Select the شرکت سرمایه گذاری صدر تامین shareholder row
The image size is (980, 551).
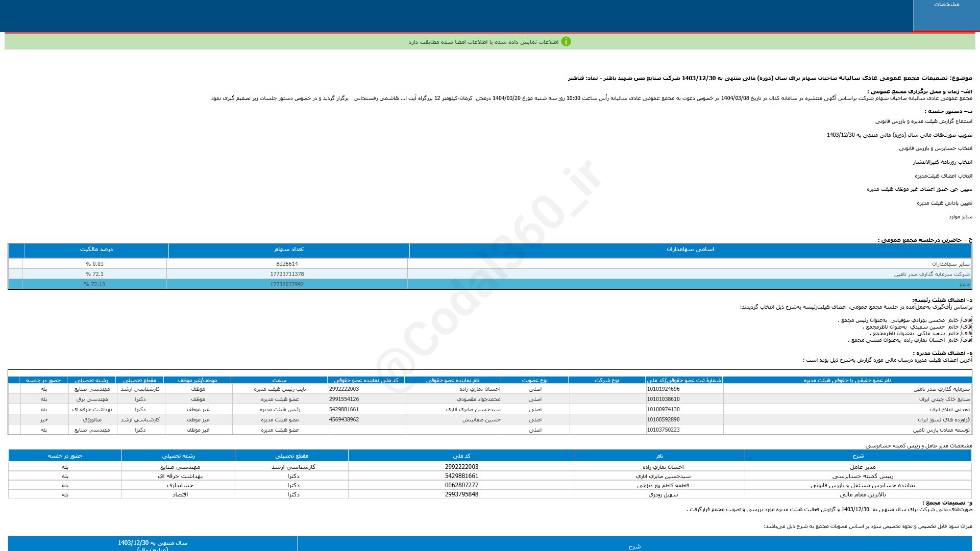pyautogui.click(x=490, y=274)
